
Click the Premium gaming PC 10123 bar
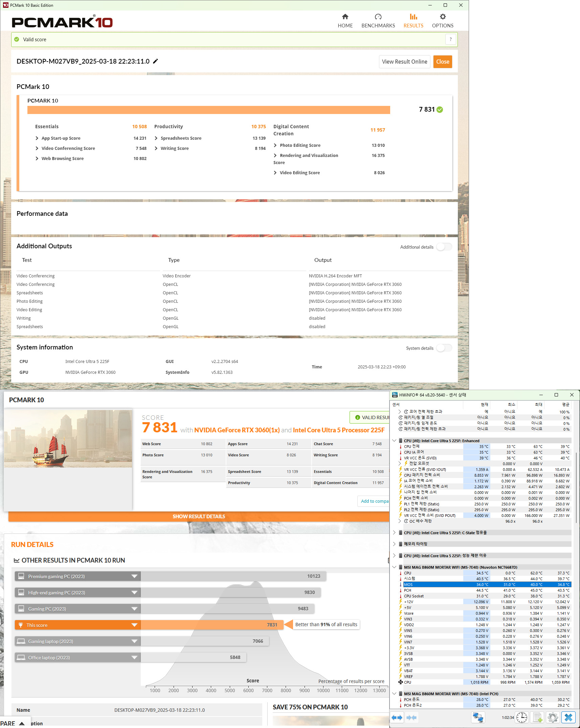(x=233, y=576)
